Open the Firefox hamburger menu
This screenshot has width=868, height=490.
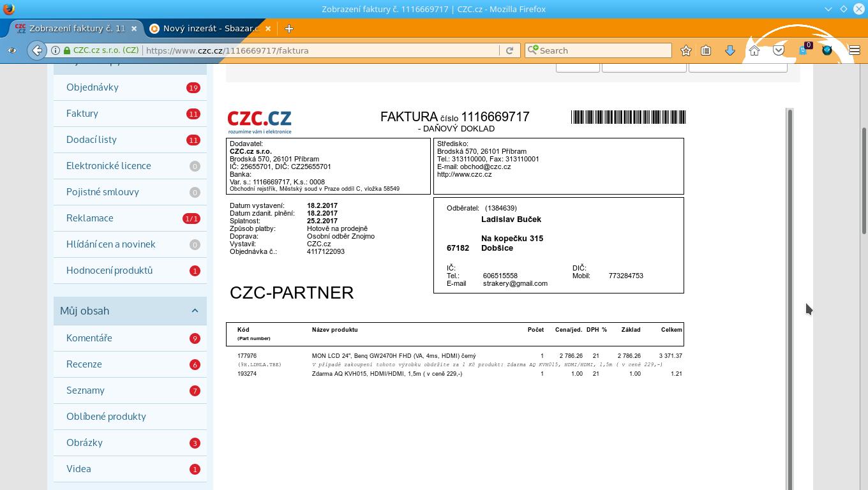854,50
